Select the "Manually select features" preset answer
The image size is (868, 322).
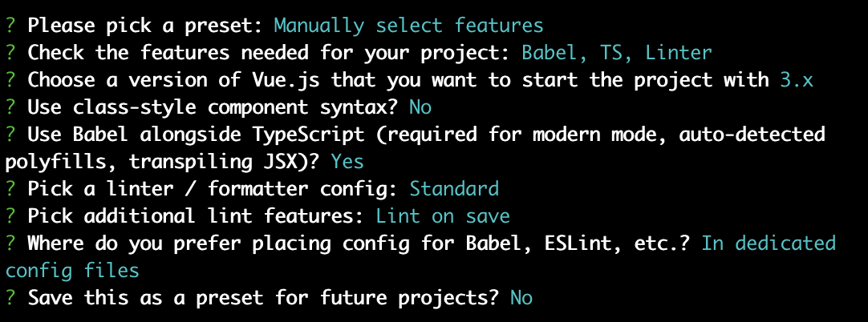click(x=408, y=26)
